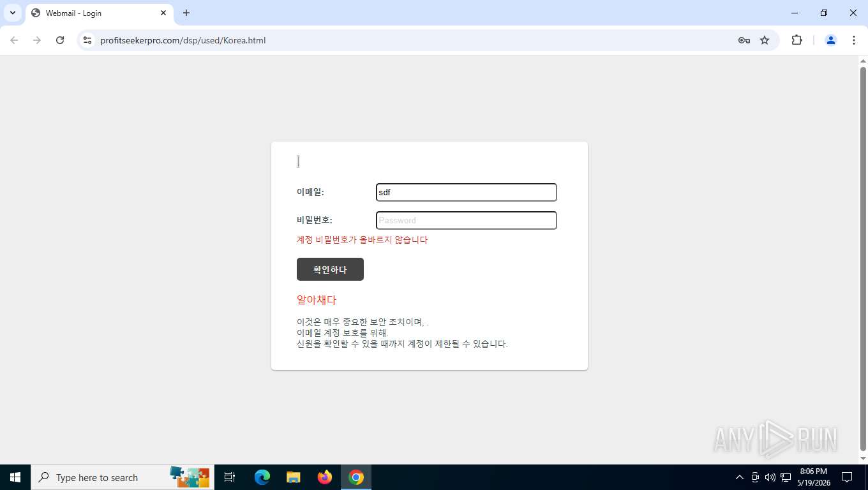Open the clock showing 8:06 PM

point(813,477)
